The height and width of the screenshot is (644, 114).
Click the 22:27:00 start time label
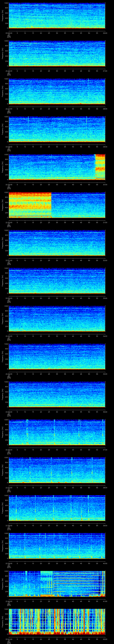pos(9,109)
